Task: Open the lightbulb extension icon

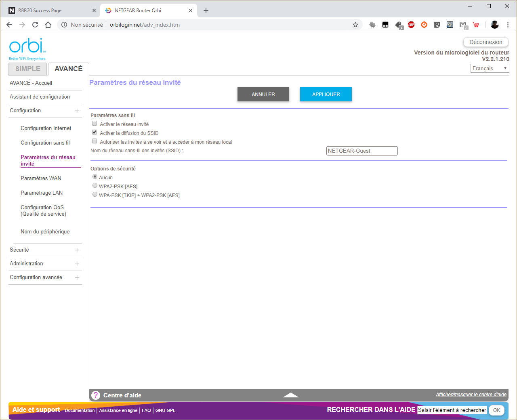Action: (x=437, y=25)
